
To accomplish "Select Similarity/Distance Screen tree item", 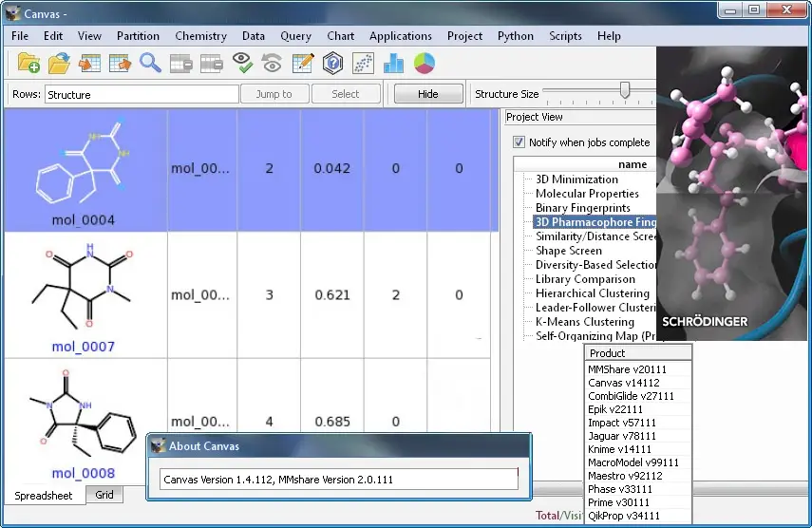I will pos(595,236).
